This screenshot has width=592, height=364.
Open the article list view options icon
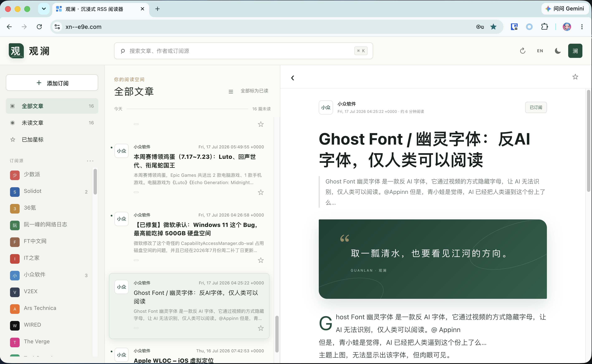click(x=231, y=92)
